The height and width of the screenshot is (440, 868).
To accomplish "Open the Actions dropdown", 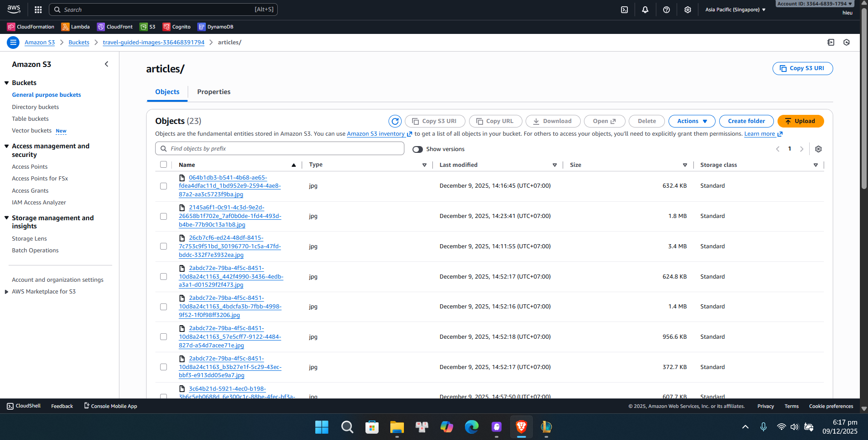I will [691, 121].
